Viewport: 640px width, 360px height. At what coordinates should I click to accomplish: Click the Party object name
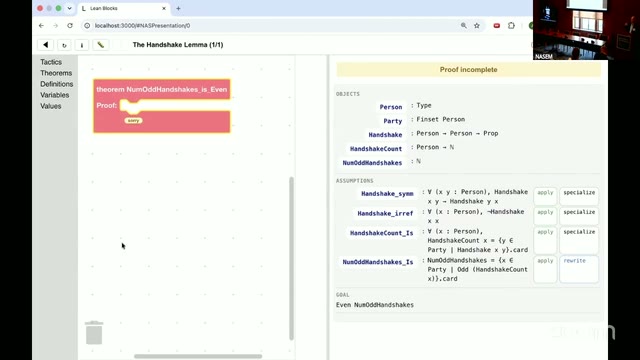[x=393, y=121]
